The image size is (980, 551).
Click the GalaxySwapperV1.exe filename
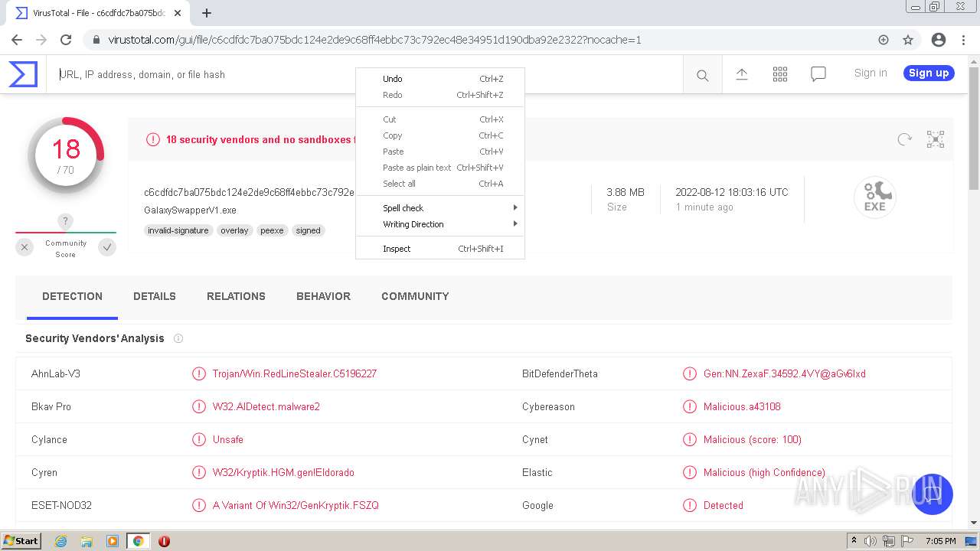(x=190, y=210)
